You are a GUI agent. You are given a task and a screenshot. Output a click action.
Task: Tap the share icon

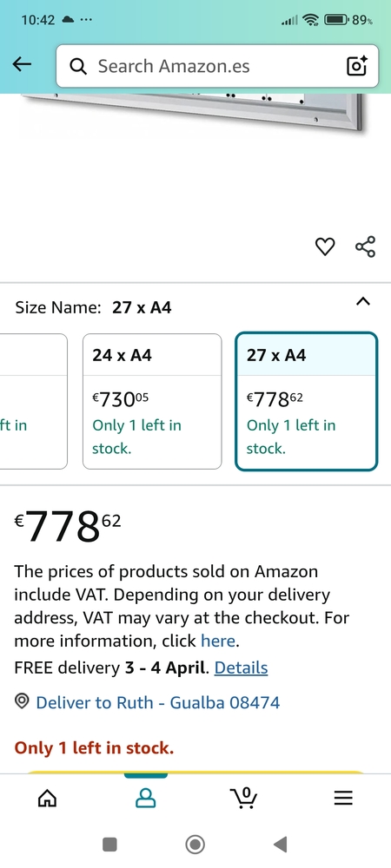tap(365, 247)
